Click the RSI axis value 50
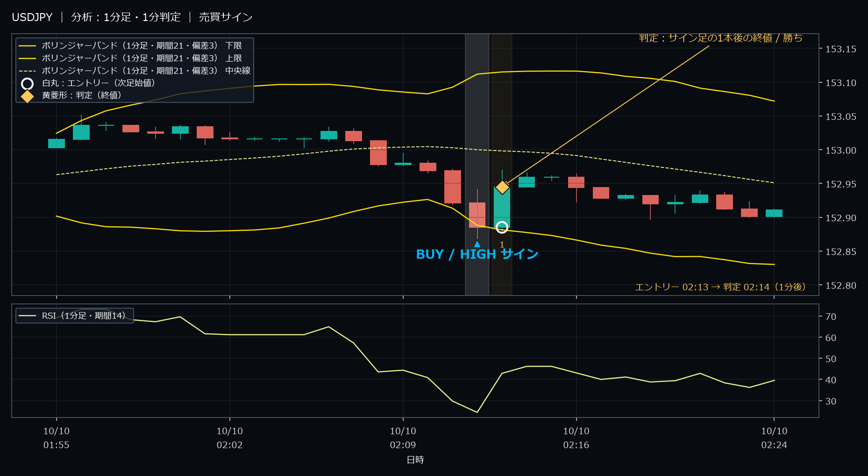This screenshot has height=476, width=868. 831,359
